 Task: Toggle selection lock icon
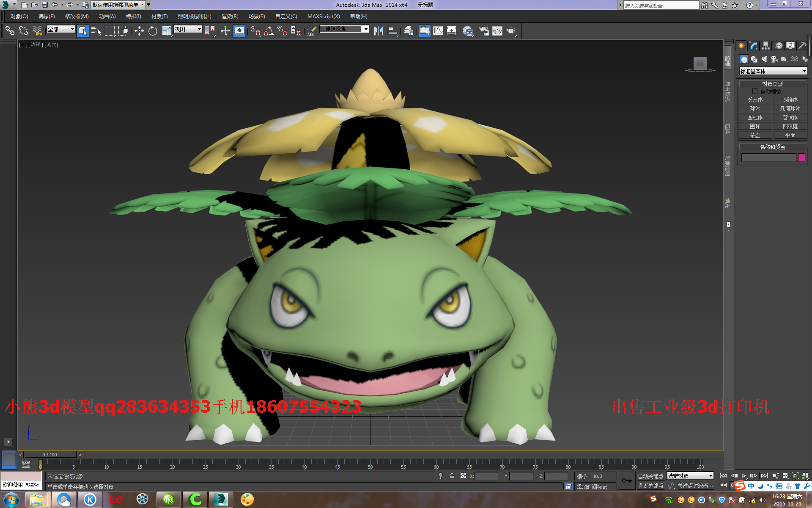[x=452, y=476]
